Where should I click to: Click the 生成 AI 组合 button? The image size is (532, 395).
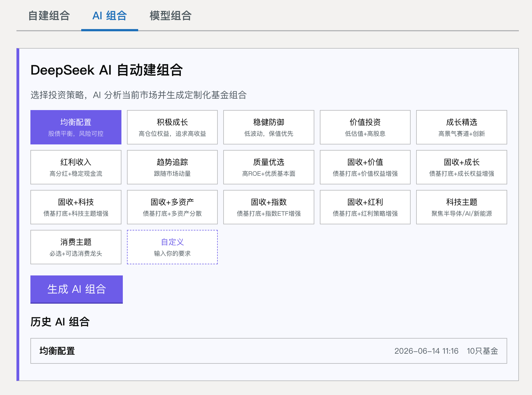[76, 289]
